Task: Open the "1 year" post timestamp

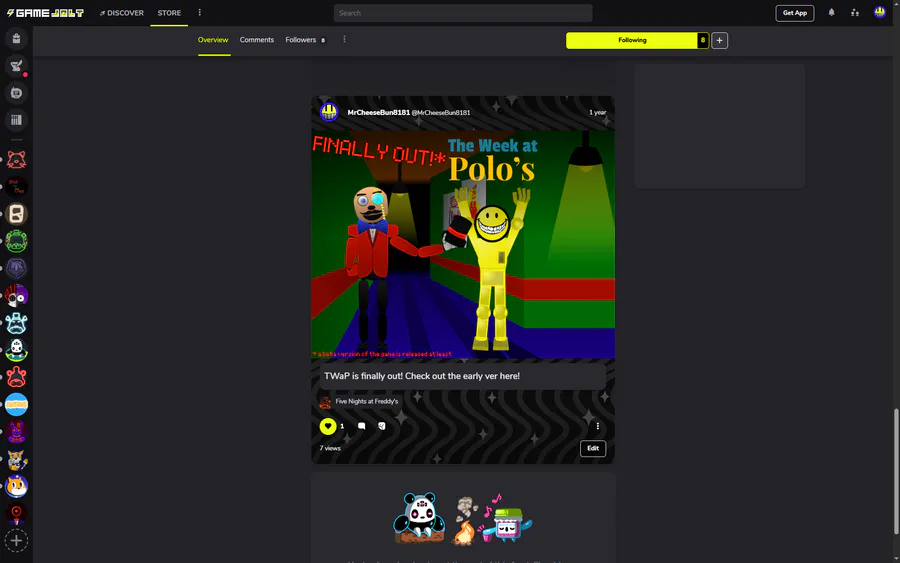Action: click(597, 112)
